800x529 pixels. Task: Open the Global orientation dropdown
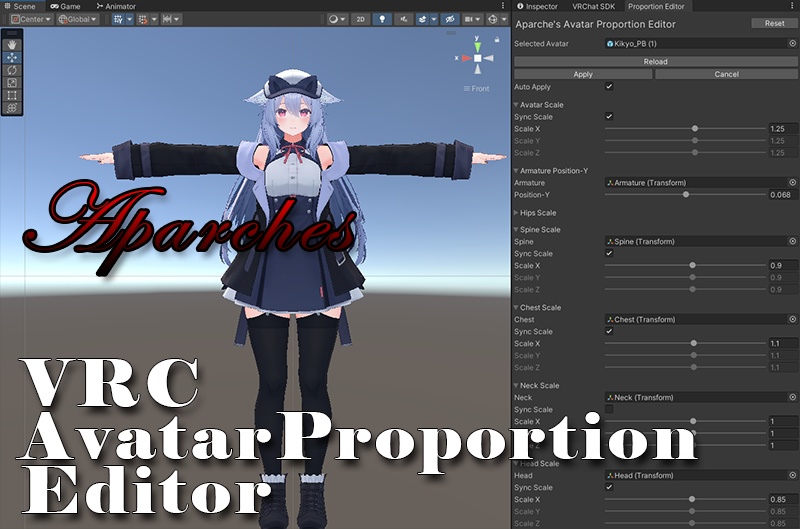coord(77,19)
